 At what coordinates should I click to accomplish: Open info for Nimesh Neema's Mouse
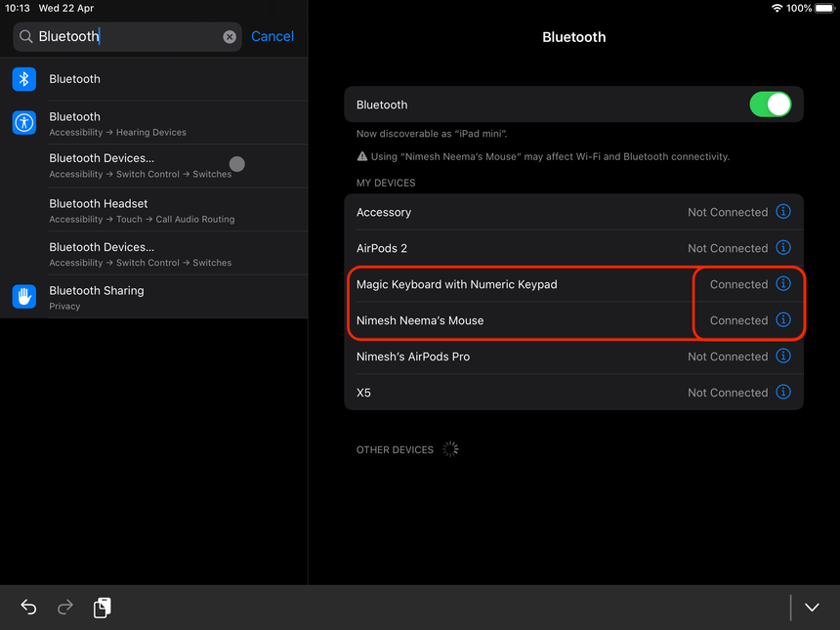point(782,320)
